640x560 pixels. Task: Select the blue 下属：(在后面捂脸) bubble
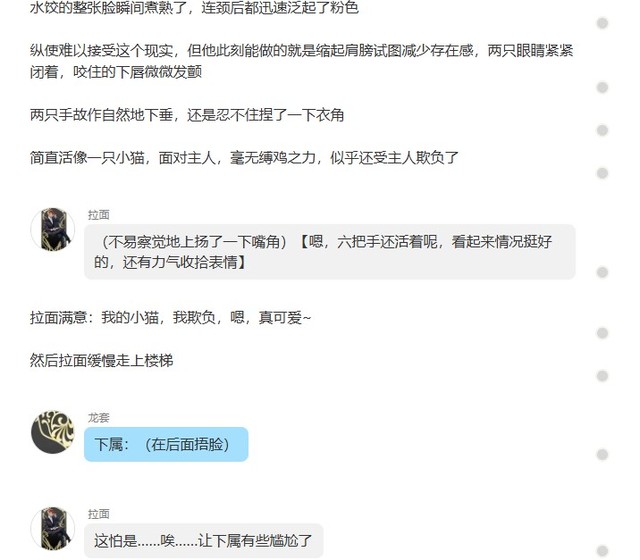[x=166, y=444]
